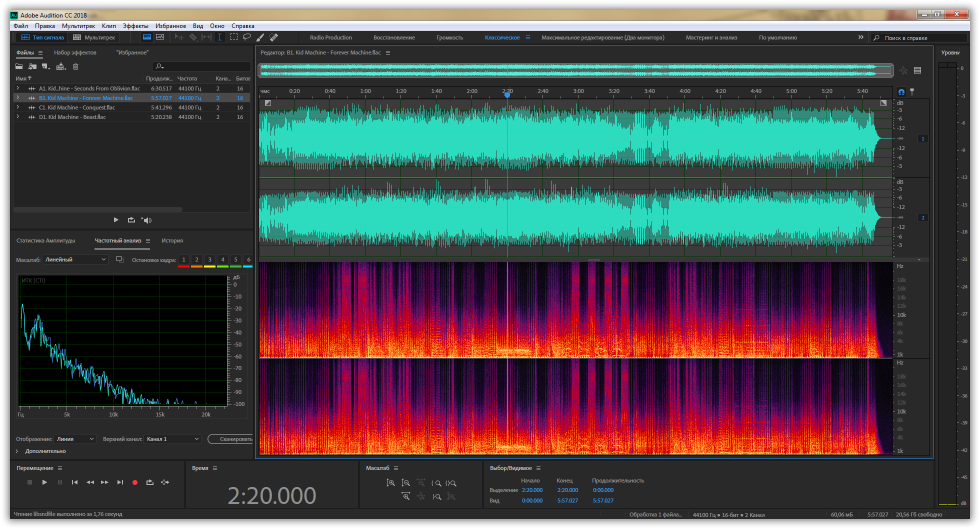Select Radio Production workspace
Screen dimensions: 980x529
330,37
